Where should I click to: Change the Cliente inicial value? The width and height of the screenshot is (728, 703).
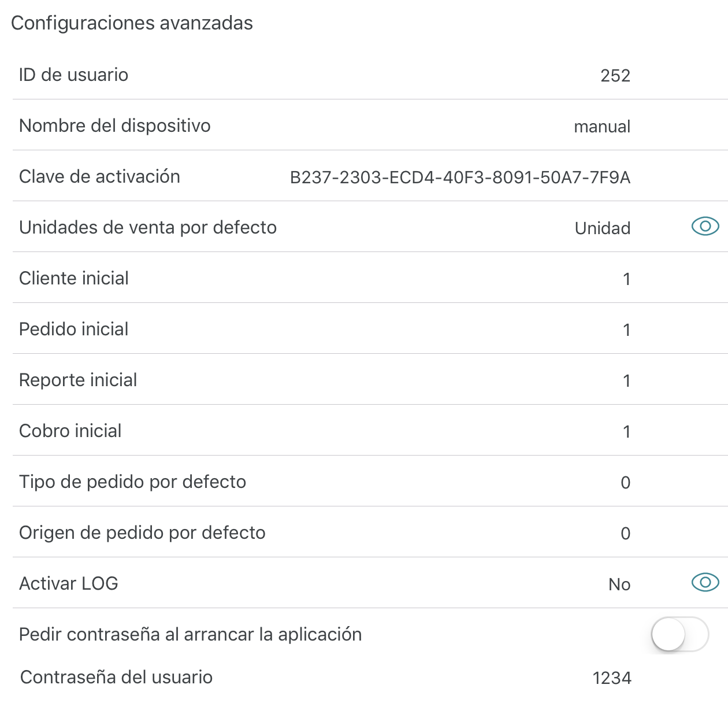point(626,279)
